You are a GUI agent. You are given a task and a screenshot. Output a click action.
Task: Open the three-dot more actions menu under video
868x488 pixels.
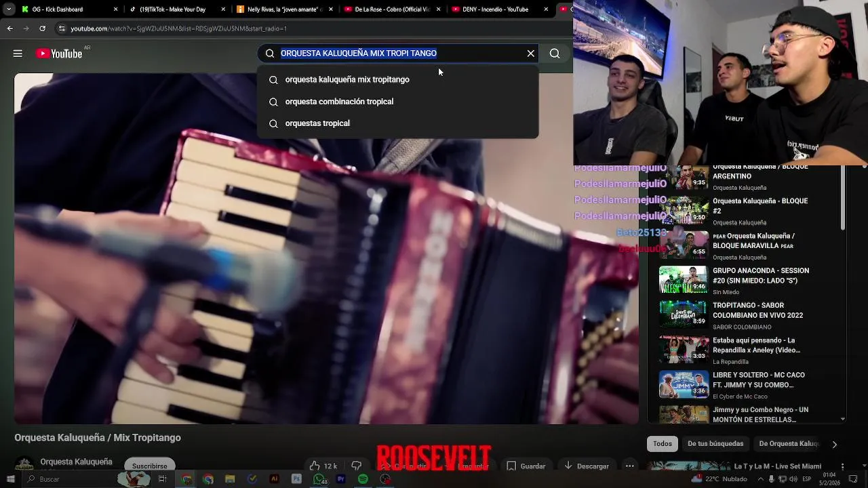pos(630,466)
